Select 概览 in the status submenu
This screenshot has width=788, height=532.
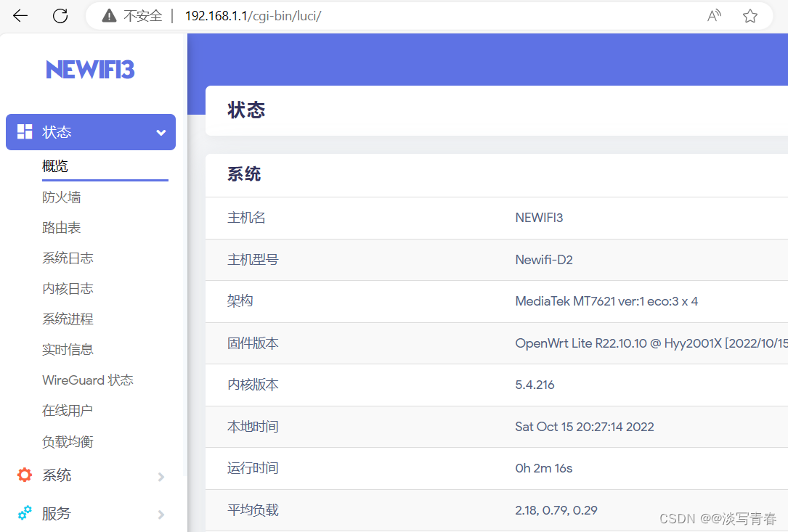54,166
